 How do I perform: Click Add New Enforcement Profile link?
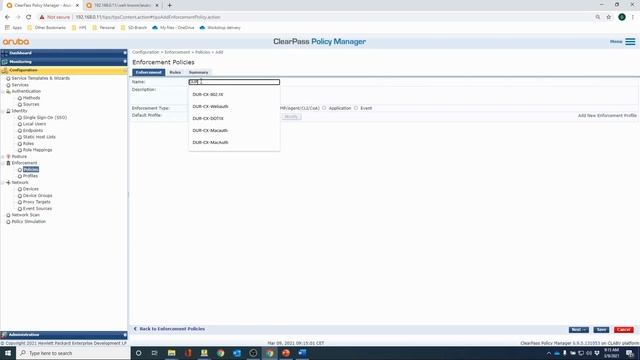click(x=607, y=116)
